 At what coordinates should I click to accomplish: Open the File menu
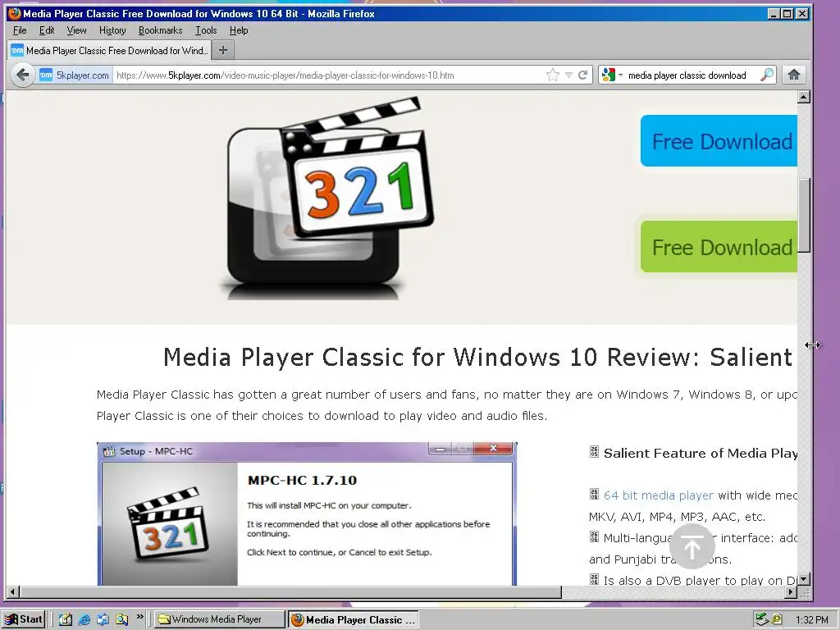click(20, 30)
